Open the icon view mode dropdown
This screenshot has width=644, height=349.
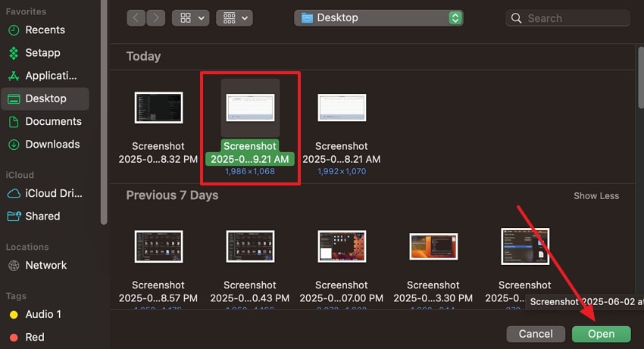190,17
